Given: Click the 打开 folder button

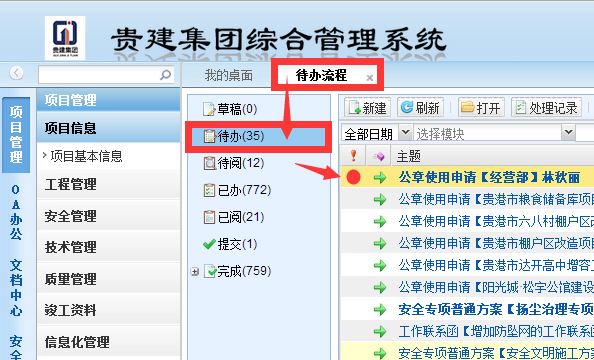Looking at the screenshot, I should pos(481,108).
